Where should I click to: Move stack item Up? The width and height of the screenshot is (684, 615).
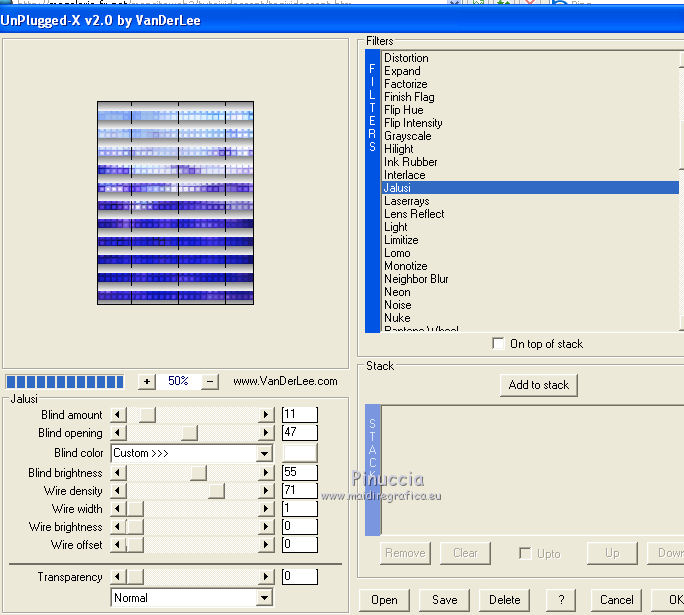tap(612, 553)
